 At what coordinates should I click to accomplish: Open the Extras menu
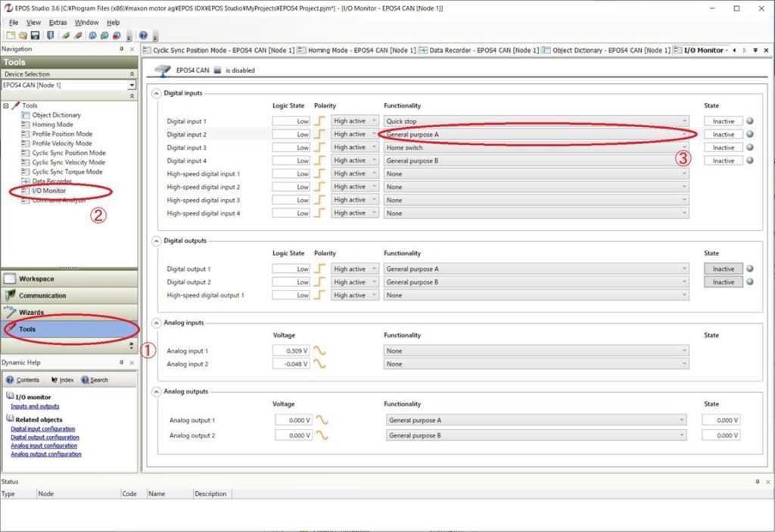tap(58, 23)
